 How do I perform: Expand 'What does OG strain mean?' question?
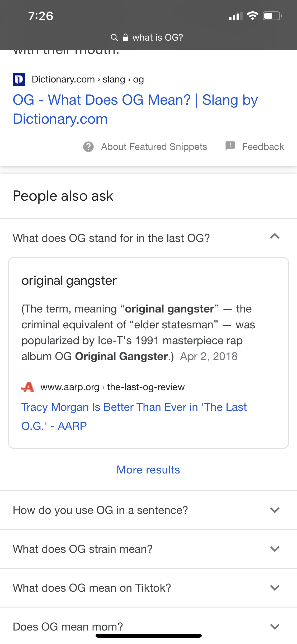pos(148,549)
